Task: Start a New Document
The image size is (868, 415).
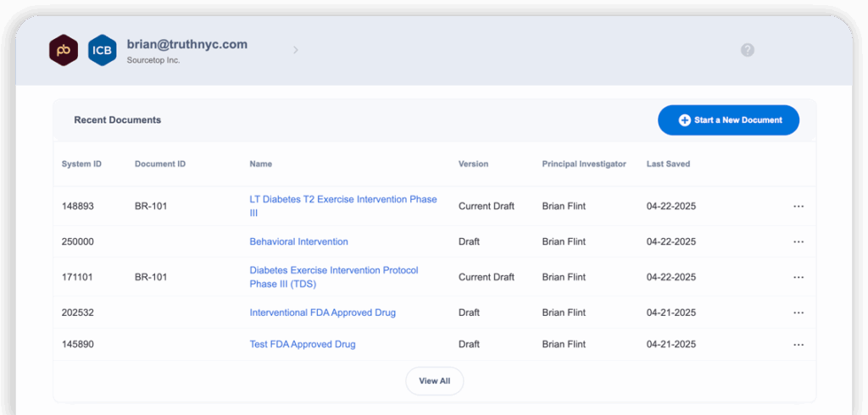Action: (x=728, y=120)
